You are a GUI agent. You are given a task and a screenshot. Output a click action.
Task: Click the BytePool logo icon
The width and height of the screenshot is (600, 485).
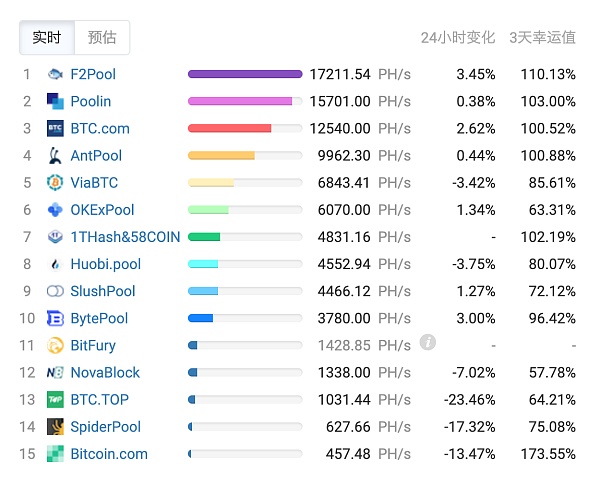tap(55, 318)
